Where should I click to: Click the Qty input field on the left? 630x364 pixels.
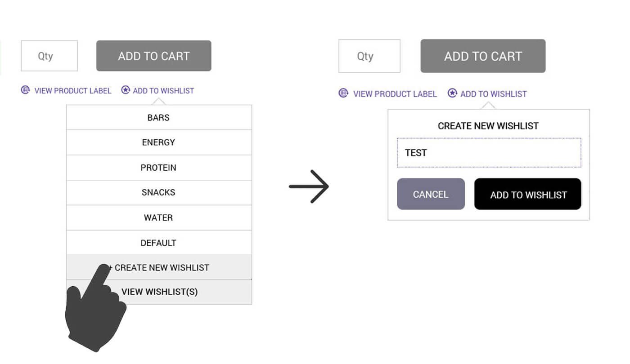pyautogui.click(x=49, y=56)
